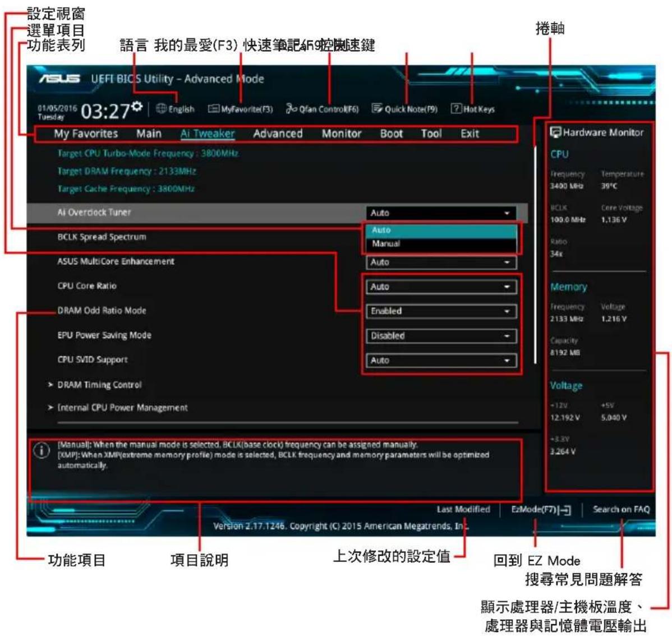
Task: Open the CPU Core Ratio dropdown
Action: pos(441,287)
